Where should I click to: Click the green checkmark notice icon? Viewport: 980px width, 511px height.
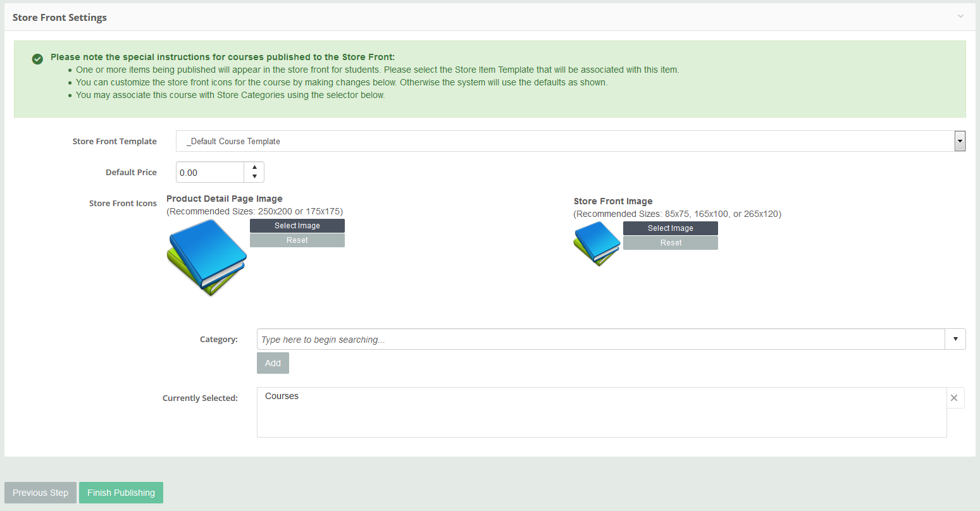click(x=37, y=58)
